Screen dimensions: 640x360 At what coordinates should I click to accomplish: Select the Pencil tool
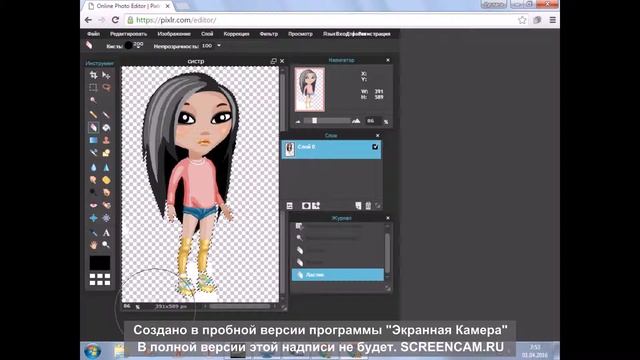pos(93,115)
